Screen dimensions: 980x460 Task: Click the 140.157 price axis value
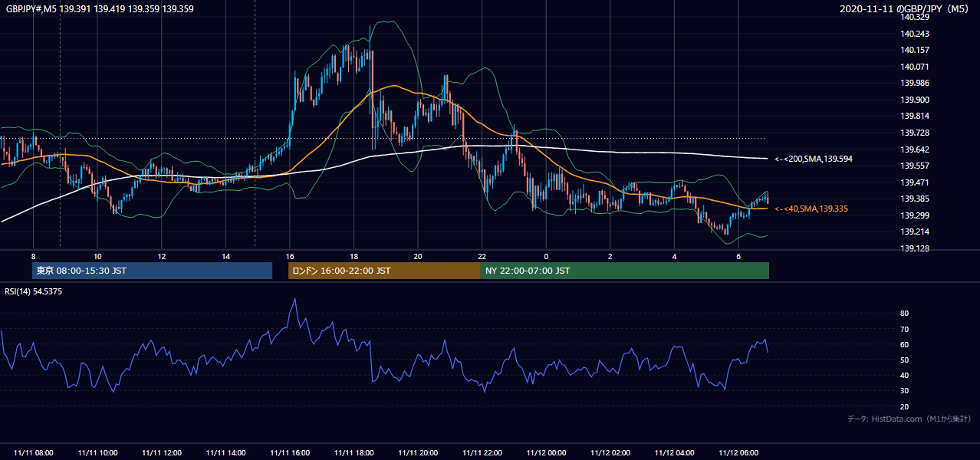(x=915, y=51)
